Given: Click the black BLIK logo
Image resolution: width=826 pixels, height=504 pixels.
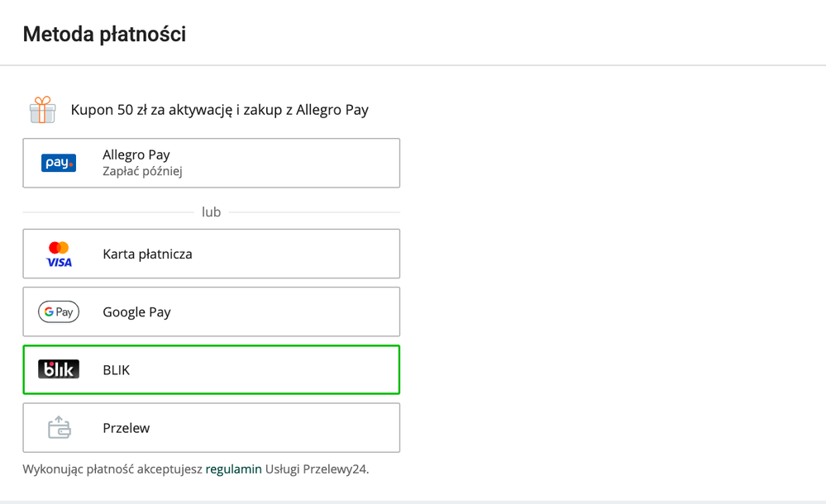Looking at the screenshot, I should (59, 370).
